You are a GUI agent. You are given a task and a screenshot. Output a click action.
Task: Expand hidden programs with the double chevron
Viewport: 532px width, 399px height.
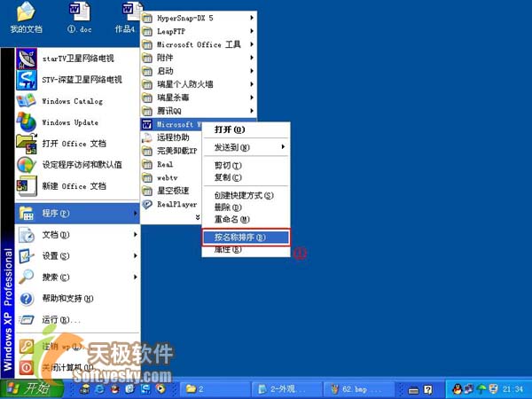click(x=198, y=217)
